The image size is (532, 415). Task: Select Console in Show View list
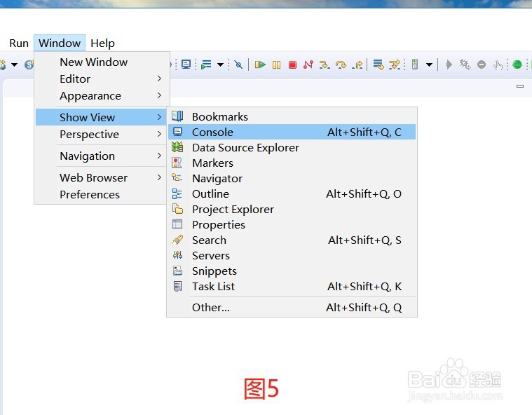[292, 132]
